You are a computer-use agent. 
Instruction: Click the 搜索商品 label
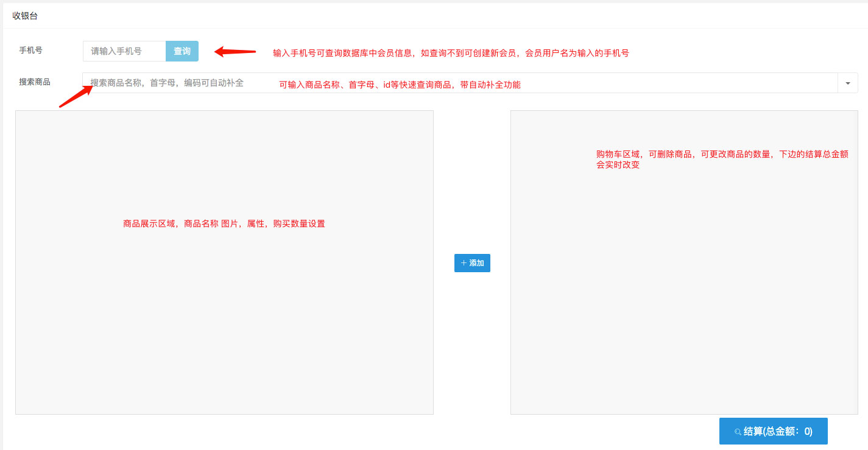tap(35, 82)
